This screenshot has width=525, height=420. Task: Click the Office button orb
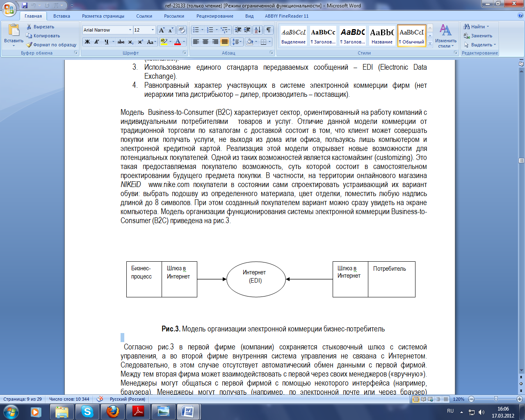pyautogui.click(x=9, y=9)
